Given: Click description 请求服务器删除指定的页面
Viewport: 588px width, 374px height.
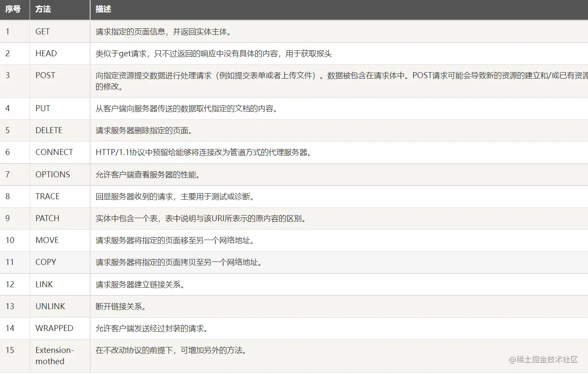Looking at the screenshot, I should pyautogui.click(x=146, y=131).
